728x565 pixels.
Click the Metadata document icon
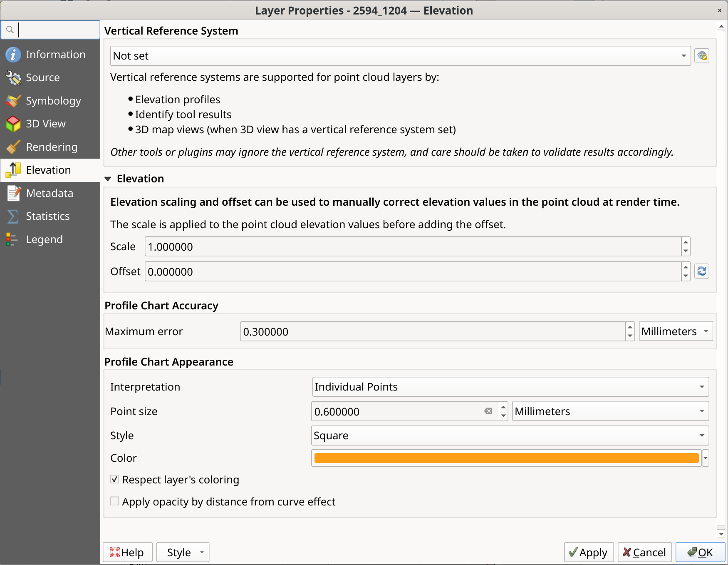[x=13, y=193]
